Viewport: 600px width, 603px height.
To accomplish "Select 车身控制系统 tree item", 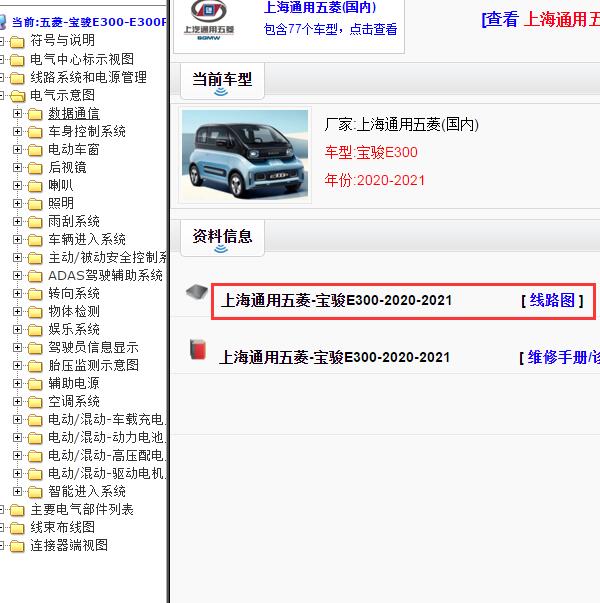I will coord(87,132).
